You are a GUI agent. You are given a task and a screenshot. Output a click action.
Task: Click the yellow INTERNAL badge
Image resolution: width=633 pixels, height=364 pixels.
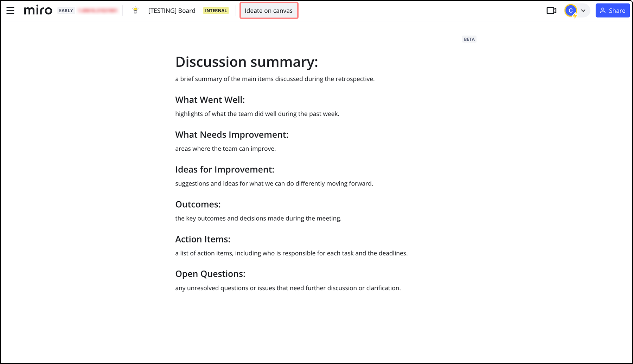pyautogui.click(x=216, y=11)
